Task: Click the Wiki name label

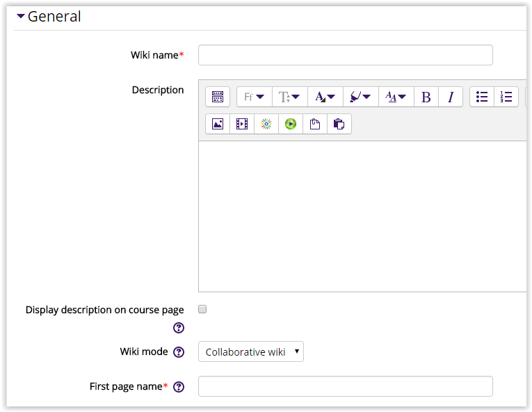Action: click(154, 55)
